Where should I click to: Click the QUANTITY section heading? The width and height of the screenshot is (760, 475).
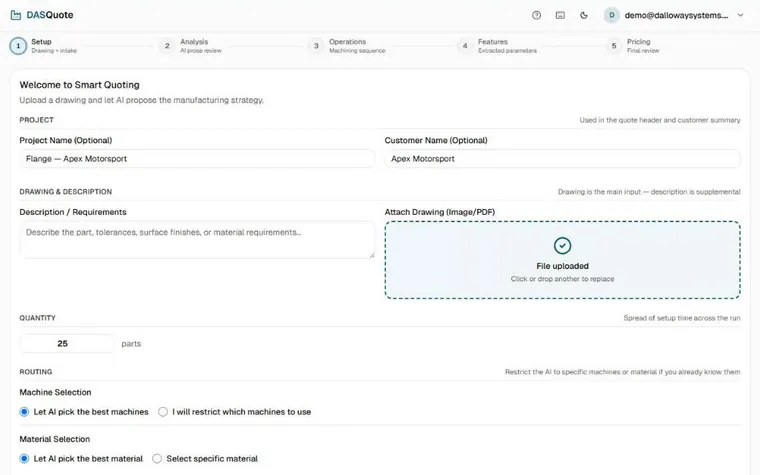point(37,318)
